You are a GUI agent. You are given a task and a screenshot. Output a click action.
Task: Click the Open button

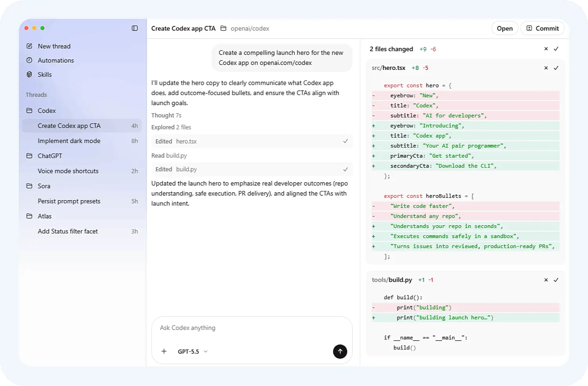[x=505, y=28]
